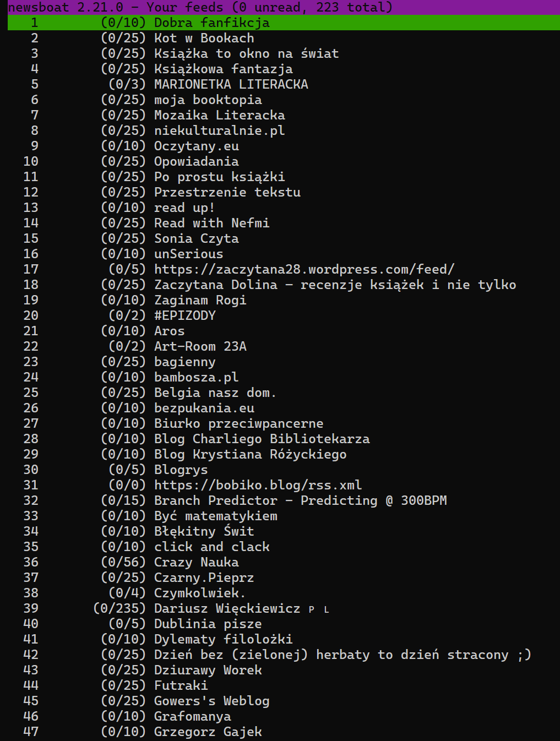Screen dimensions: 560x741
Task: Select the Przestrzenie tekstu feed
Action: 227,192
